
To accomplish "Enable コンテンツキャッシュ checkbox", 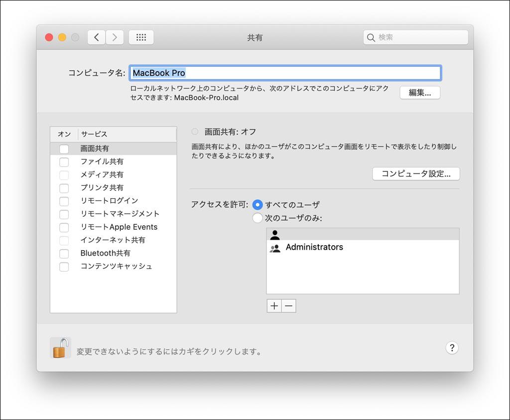I will pyautogui.click(x=64, y=267).
